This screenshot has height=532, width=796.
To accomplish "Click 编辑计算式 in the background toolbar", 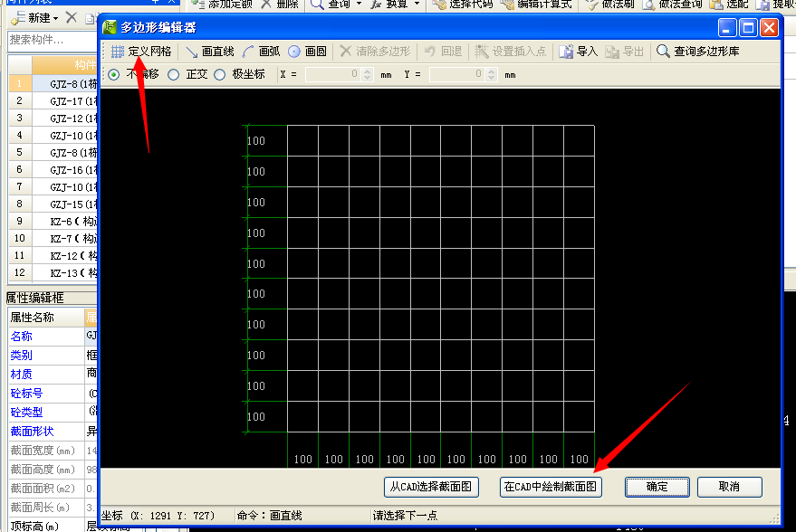I will coord(537,4).
